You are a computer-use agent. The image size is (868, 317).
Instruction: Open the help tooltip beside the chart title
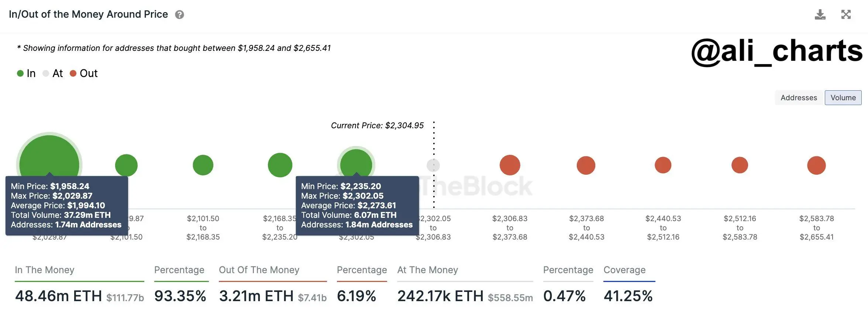(179, 15)
